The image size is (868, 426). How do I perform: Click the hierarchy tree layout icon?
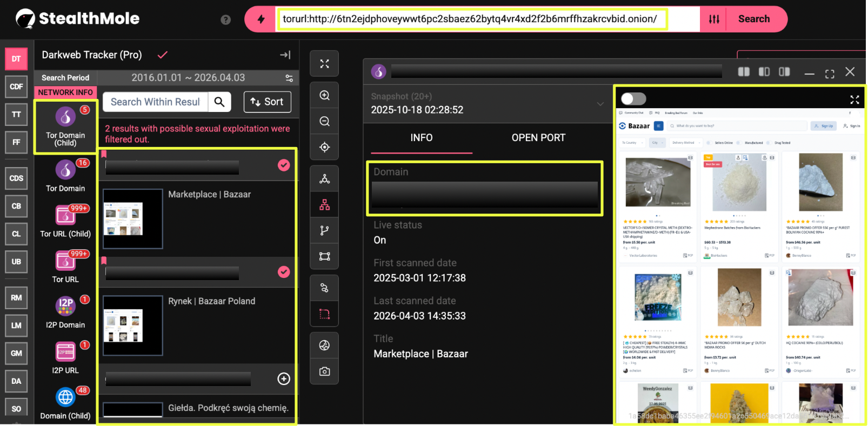pyautogui.click(x=324, y=205)
